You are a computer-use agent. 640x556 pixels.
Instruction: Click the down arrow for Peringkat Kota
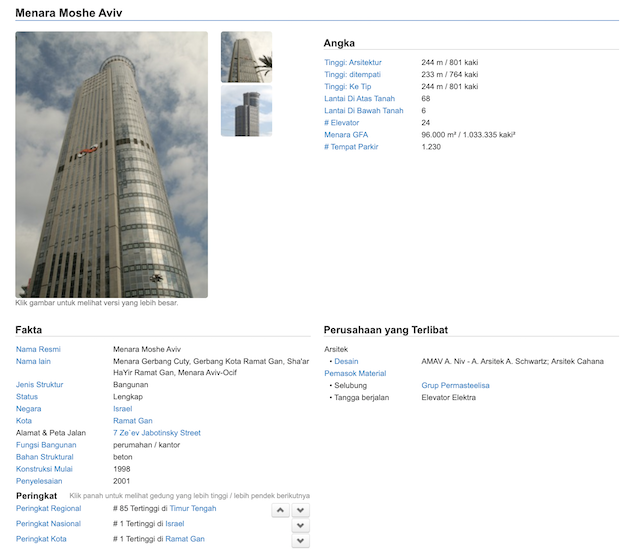coord(300,541)
